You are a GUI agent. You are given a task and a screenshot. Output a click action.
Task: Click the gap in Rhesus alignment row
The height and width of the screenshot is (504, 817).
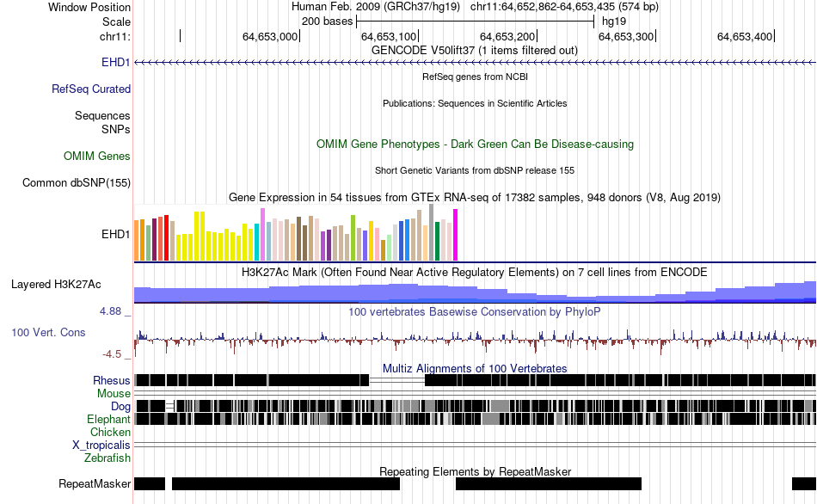click(397, 380)
